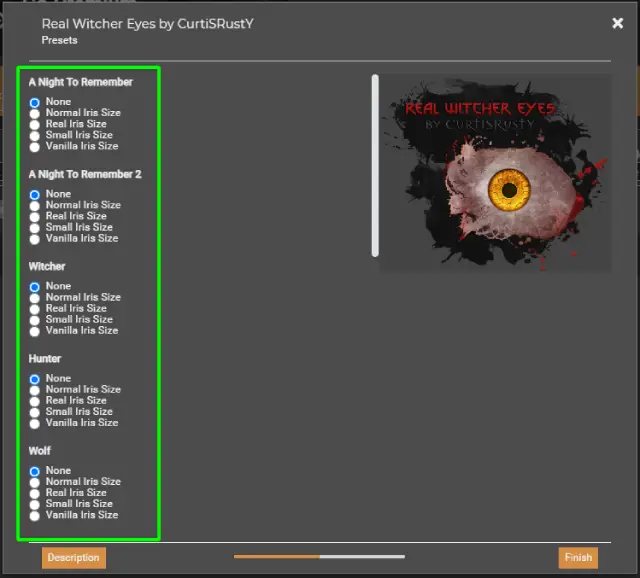Click the installer step progress bar
The width and height of the screenshot is (640, 578).
319,556
